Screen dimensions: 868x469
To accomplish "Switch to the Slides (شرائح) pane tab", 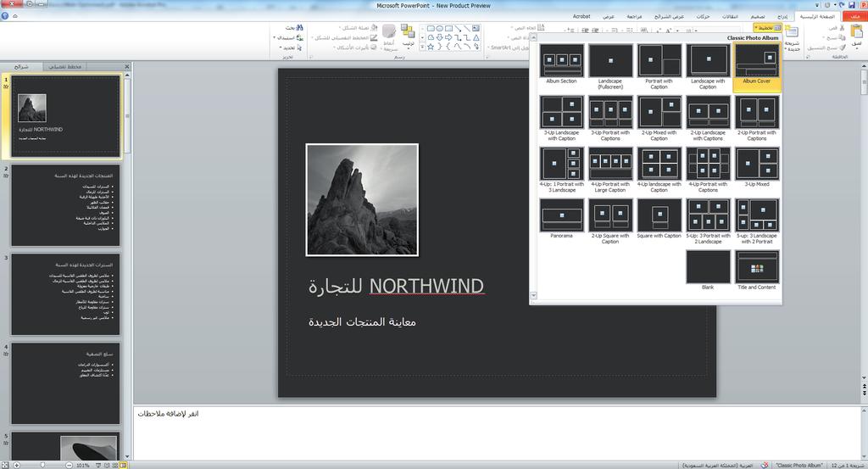I will 21,66.
